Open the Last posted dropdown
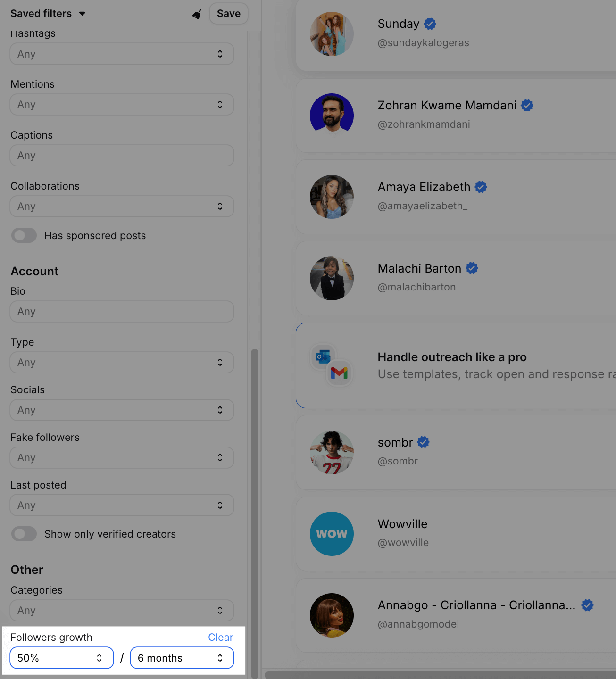 pyautogui.click(x=122, y=505)
